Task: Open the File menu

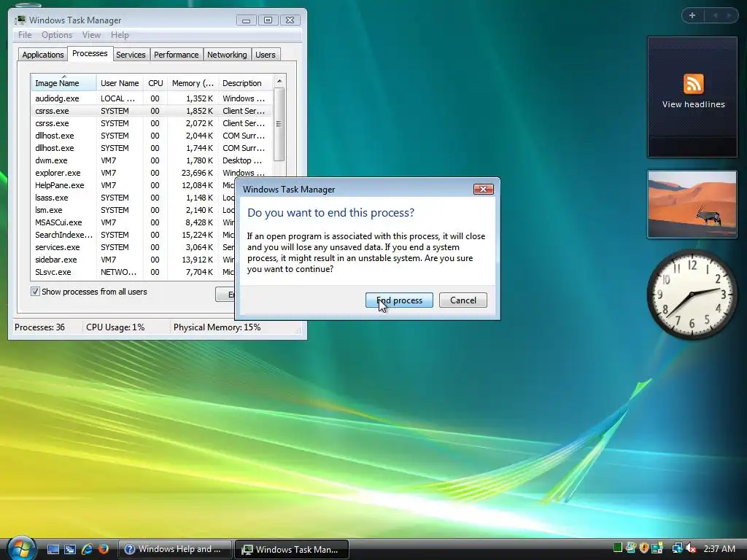Action: click(x=25, y=35)
